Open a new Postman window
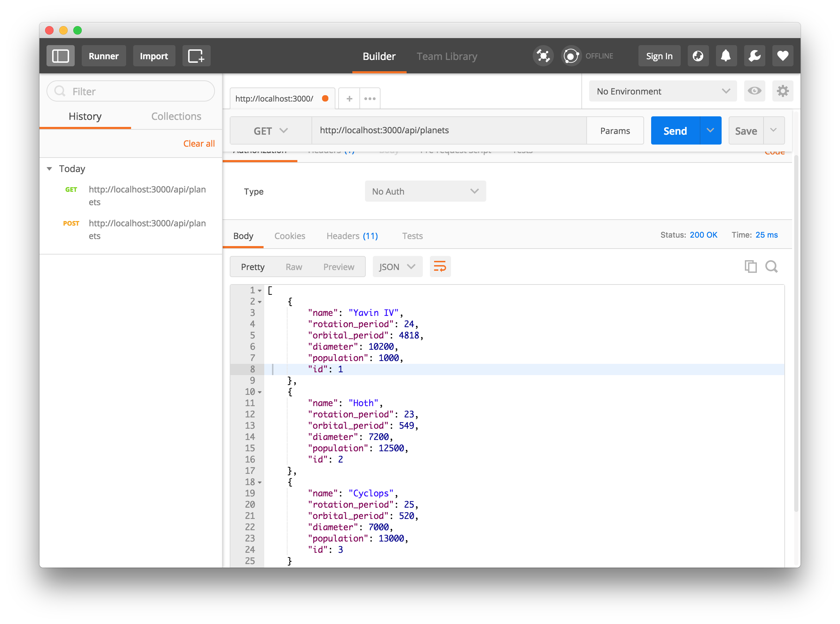 pos(196,56)
